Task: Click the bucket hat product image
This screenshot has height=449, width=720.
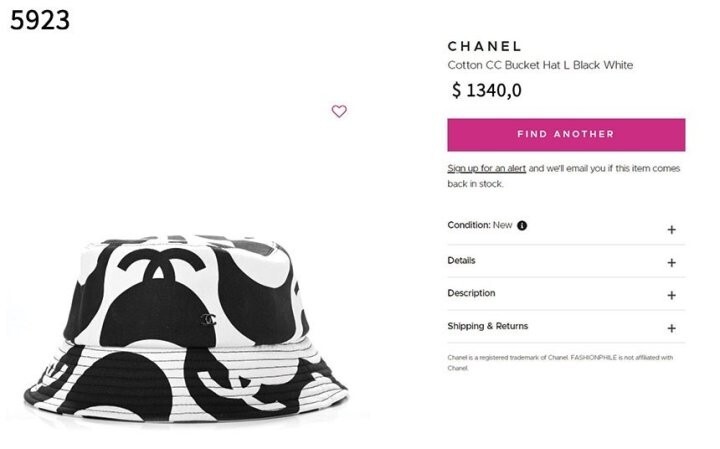Action: click(186, 328)
